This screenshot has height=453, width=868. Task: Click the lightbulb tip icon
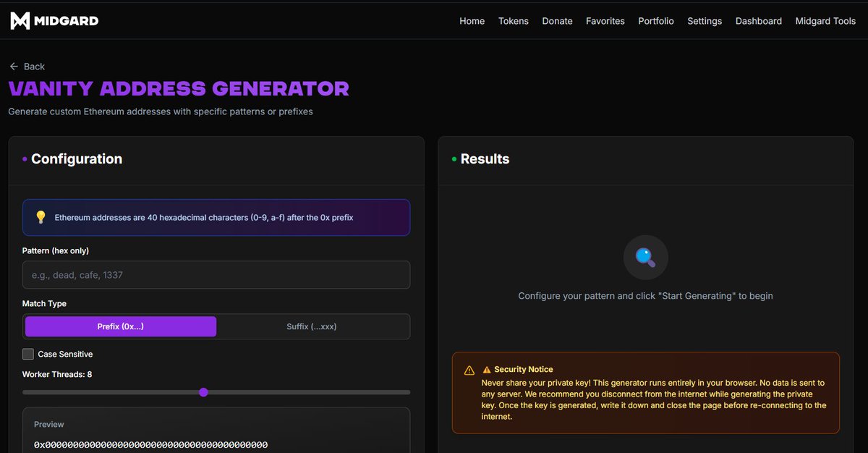tap(41, 217)
